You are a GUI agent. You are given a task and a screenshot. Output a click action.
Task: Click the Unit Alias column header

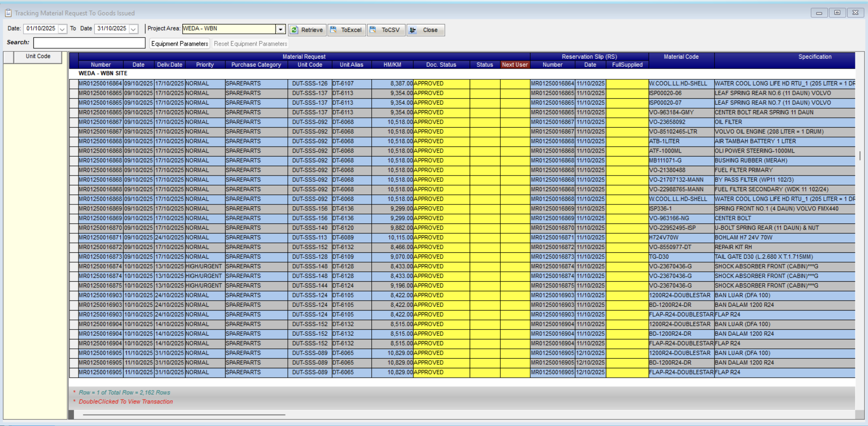[351, 65]
